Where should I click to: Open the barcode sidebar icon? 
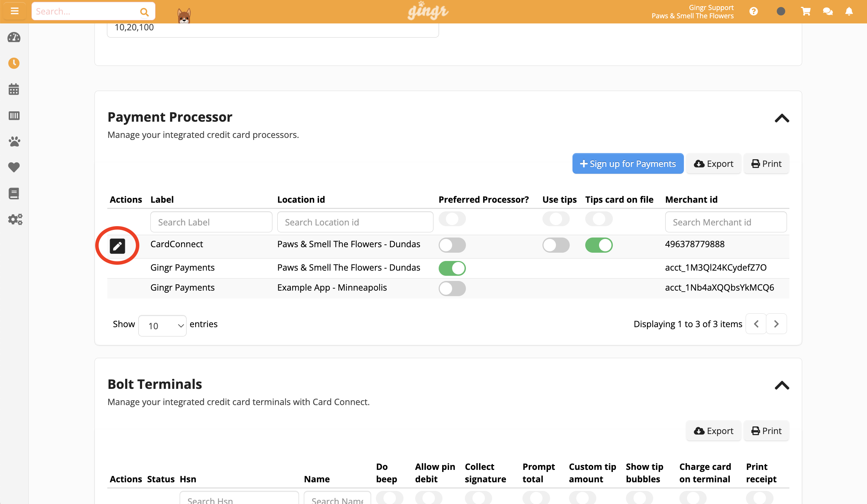pyautogui.click(x=14, y=115)
